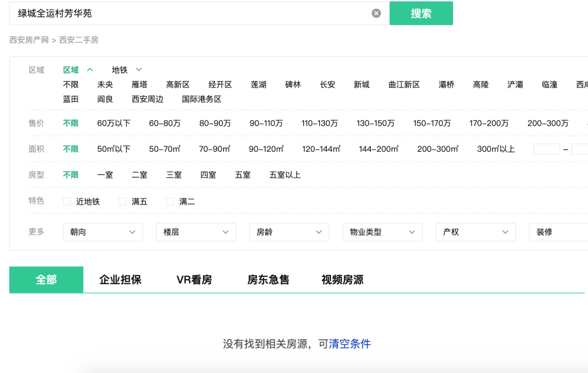The width and height of the screenshot is (588, 373).
Task: Select the 莲湖 district
Action: 259,85
